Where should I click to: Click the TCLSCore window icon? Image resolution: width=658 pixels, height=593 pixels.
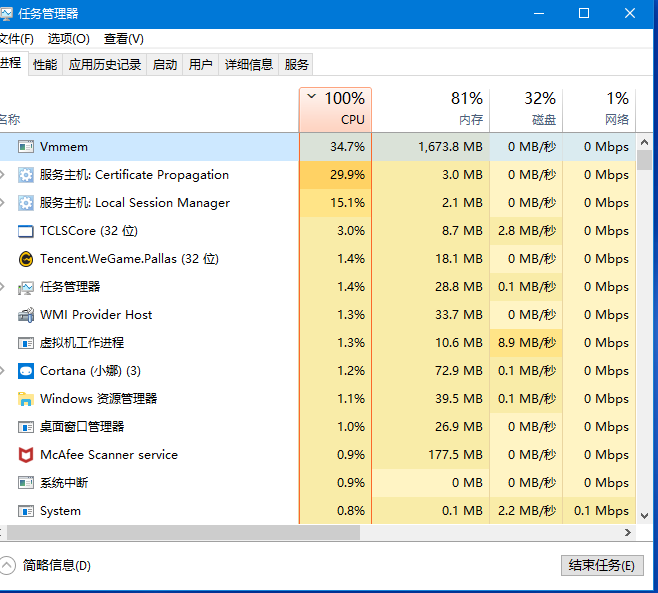pos(26,231)
